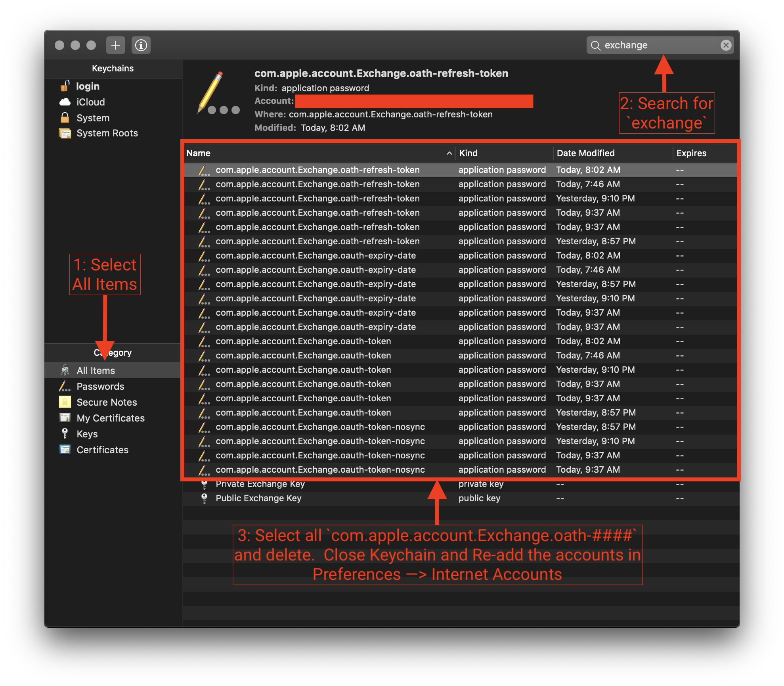The height and width of the screenshot is (686, 784).
Task: Choose the Keys category
Action: coord(113,434)
